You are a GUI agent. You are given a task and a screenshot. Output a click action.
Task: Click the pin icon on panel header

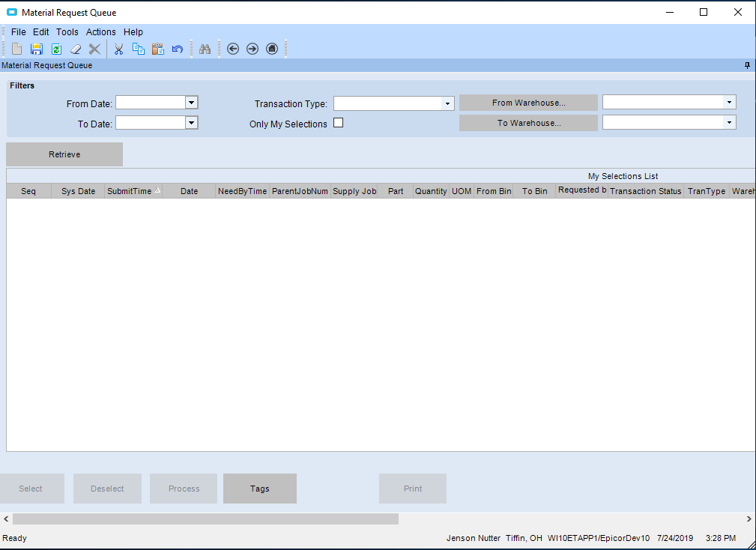coord(747,65)
